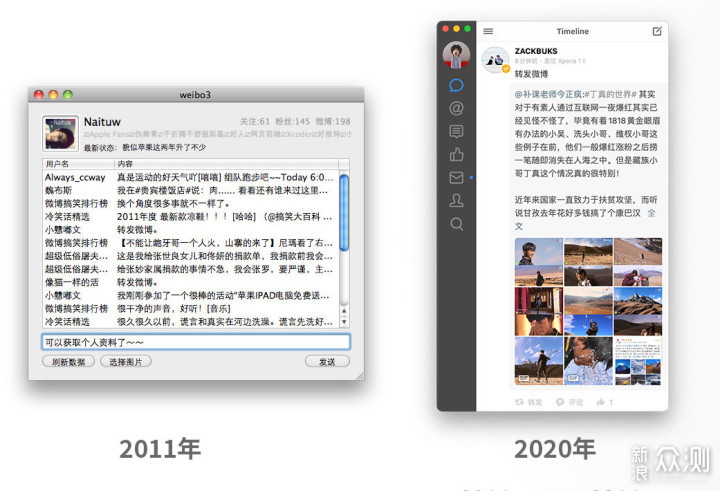Screen dimensions: 720x491
Task: Click the compose new post icon
Action: (657, 31)
